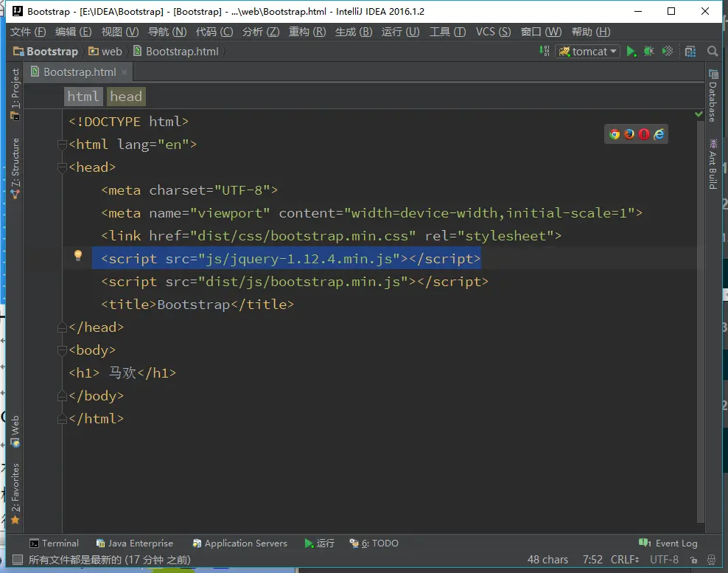Select html element breadcrumb
This screenshot has height=573, width=728.
pos(83,96)
